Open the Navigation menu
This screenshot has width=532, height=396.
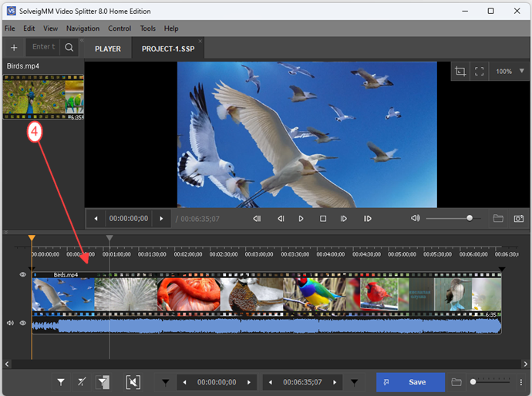(x=82, y=29)
